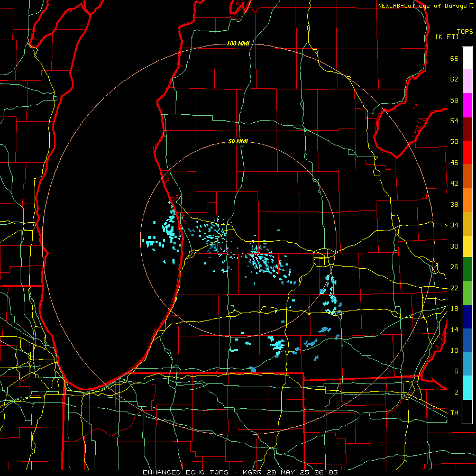The height and width of the screenshot is (476, 476).
Task: Click the dark red 50-54 kft swatch
Action: click(467, 129)
